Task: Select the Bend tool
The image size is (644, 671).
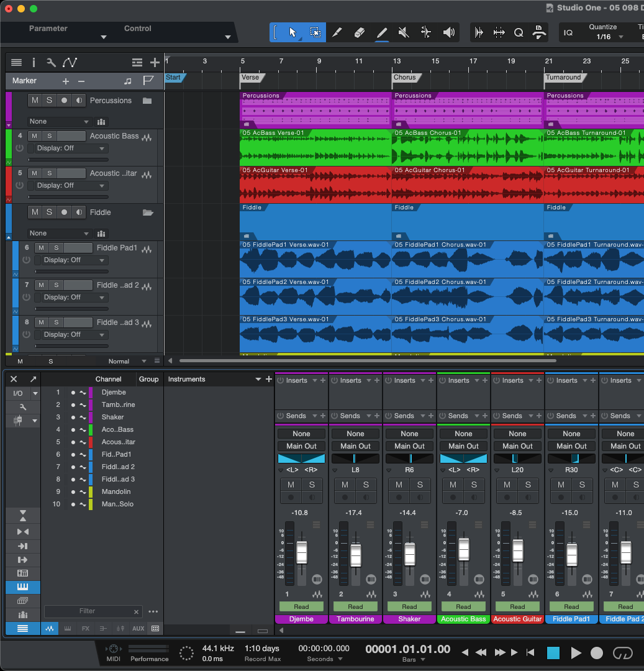Action: pyautogui.click(x=426, y=32)
